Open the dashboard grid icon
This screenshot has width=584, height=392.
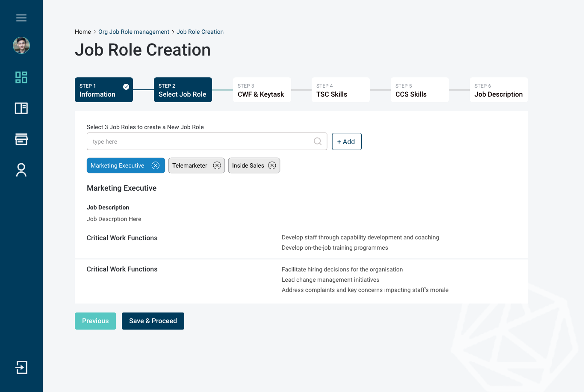(x=21, y=77)
